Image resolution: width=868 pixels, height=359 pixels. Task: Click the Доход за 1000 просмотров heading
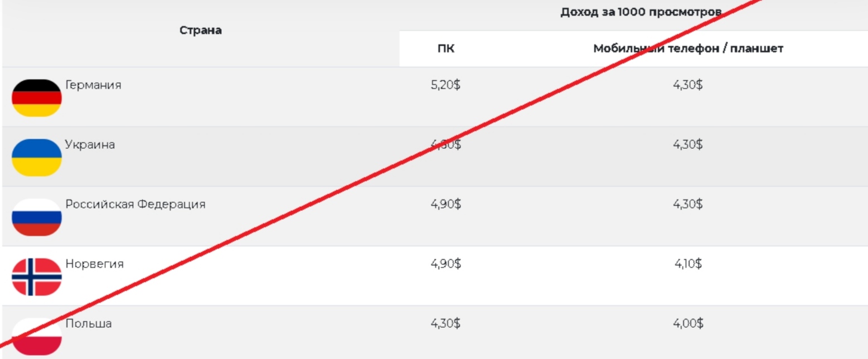pyautogui.click(x=641, y=12)
